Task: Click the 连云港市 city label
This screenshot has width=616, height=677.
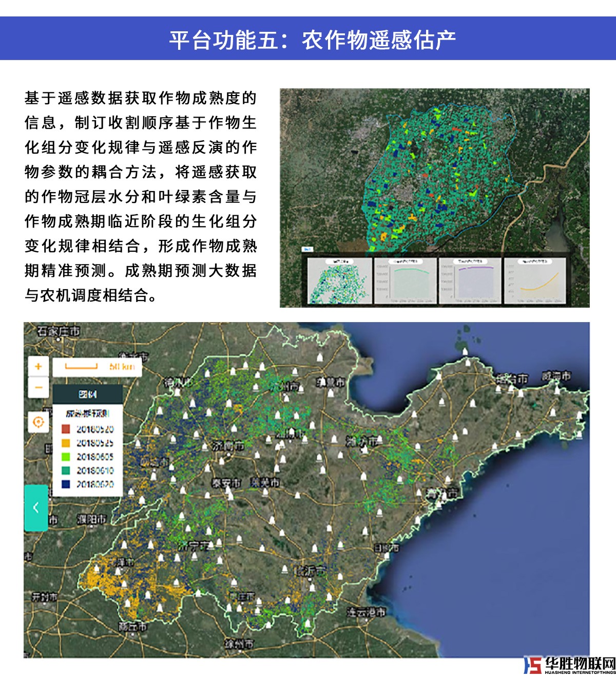Action: click(366, 612)
